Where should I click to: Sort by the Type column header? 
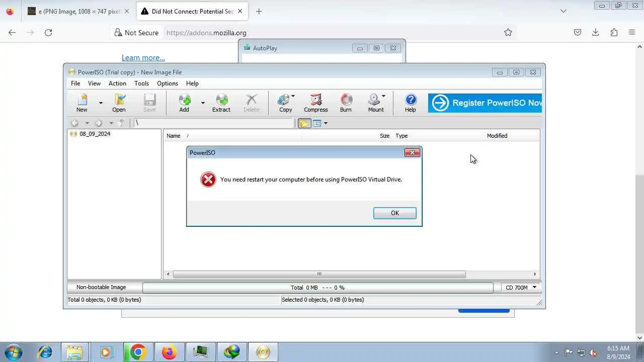coord(401,136)
